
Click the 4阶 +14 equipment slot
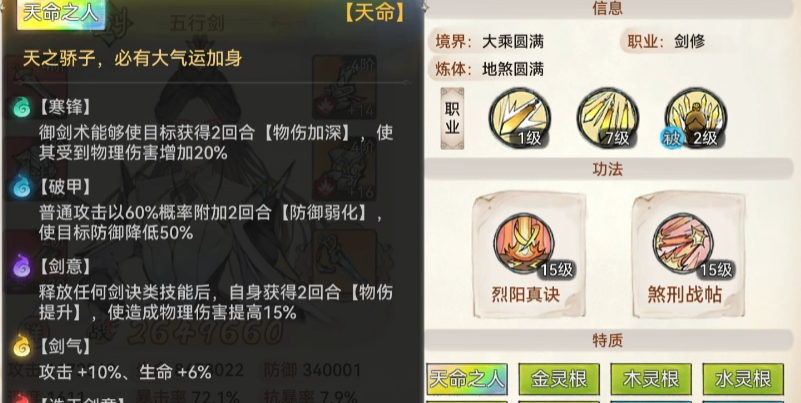(x=344, y=87)
